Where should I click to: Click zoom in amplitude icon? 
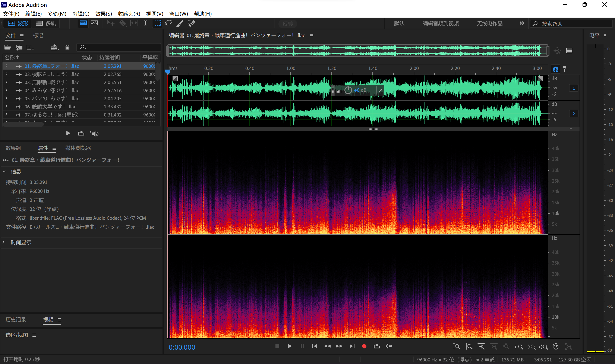click(x=456, y=346)
